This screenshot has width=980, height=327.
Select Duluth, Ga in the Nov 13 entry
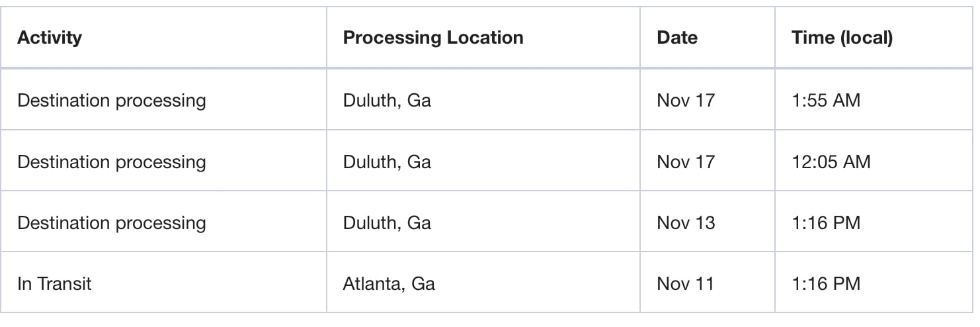click(x=387, y=222)
